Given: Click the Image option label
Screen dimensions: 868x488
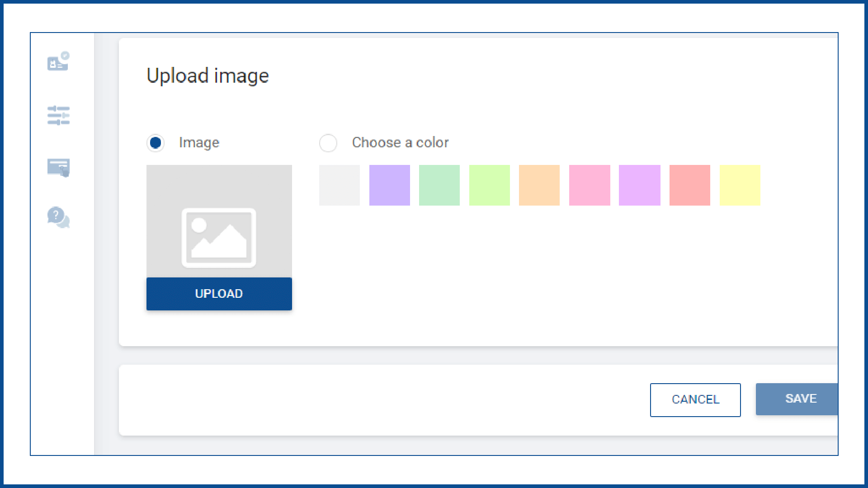Looking at the screenshot, I should click(x=199, y=143).
